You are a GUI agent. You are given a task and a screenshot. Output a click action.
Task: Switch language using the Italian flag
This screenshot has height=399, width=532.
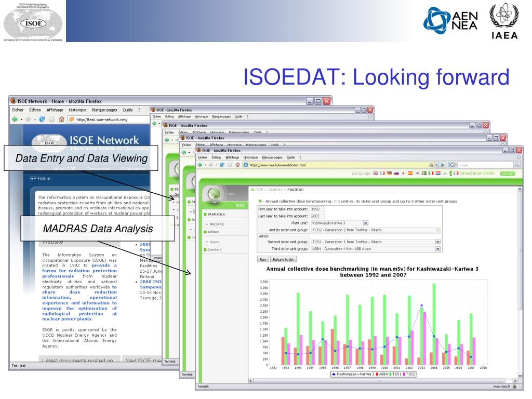click(431, 174)
